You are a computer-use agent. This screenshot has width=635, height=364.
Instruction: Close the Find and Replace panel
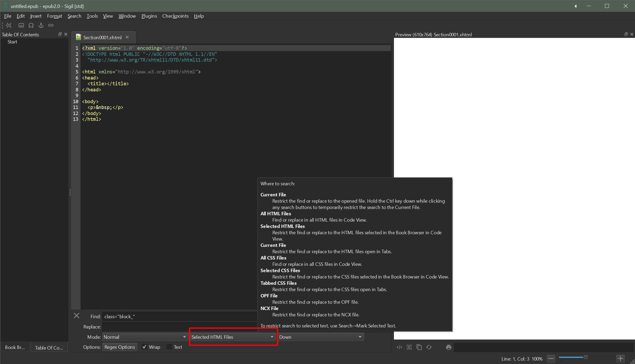77,316
